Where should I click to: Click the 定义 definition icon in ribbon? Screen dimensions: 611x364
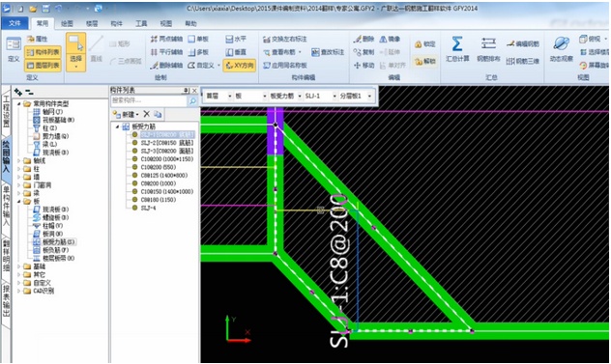pos(14,44)
